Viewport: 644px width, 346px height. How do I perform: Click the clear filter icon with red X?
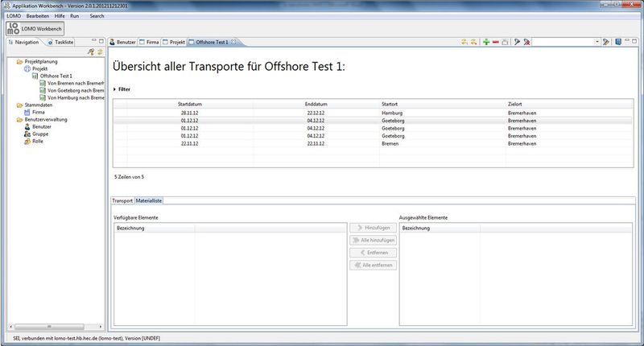(x=526, y=42)
